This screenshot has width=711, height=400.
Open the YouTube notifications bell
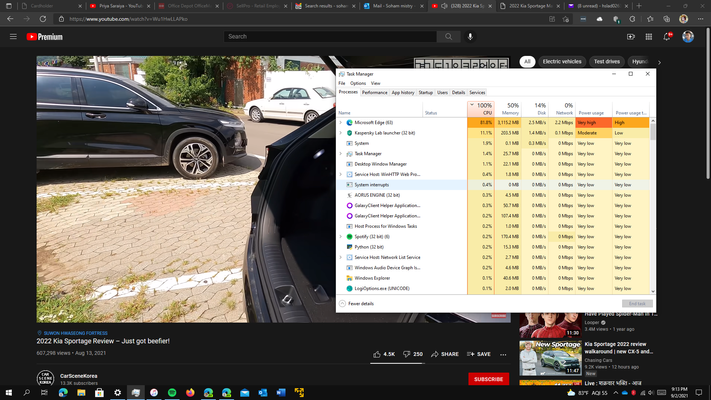pos(667,37)
